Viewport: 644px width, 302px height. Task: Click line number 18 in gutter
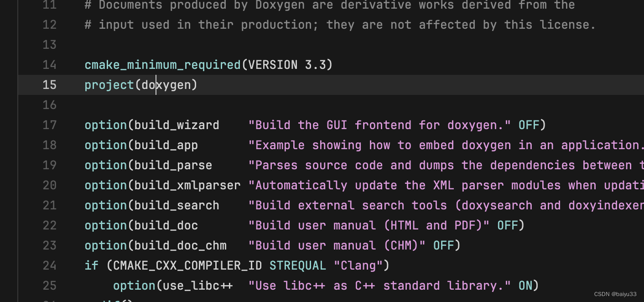pyautogui.click(x=49, y=145)
